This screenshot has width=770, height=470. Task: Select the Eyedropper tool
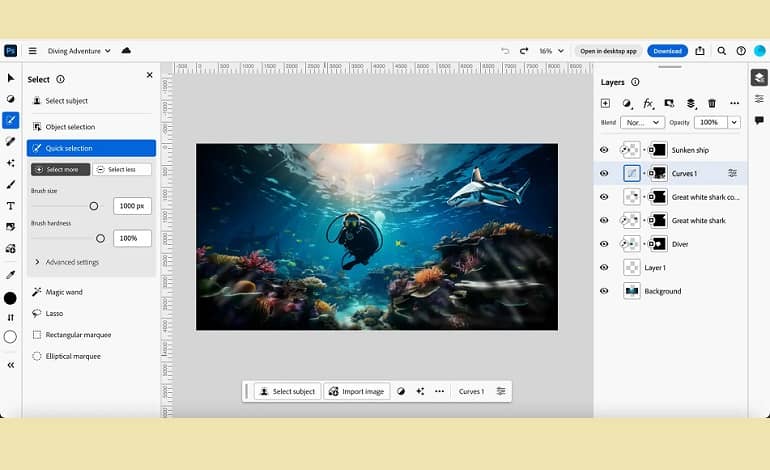pyautogui.click(x=10, y=275)
